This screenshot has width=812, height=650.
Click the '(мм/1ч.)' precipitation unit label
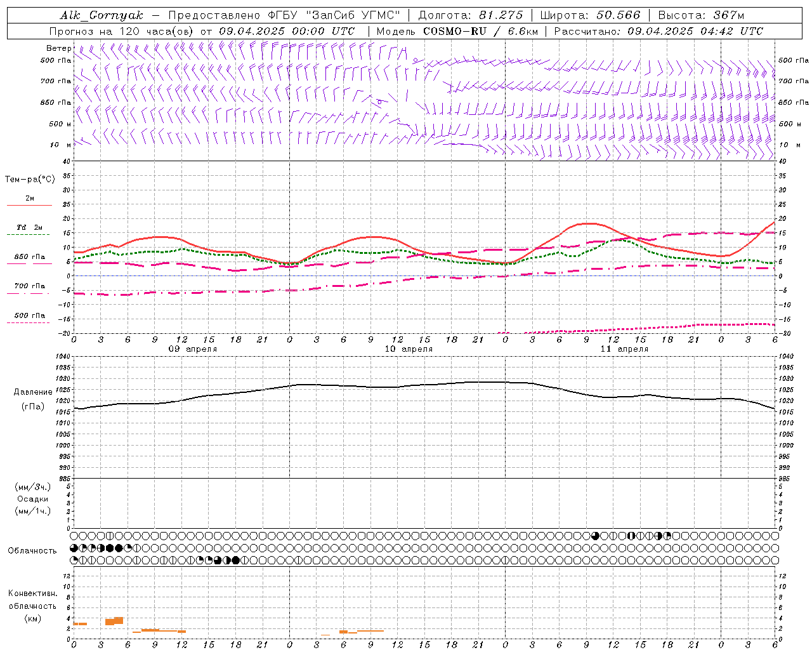click(x=33, y=511)
